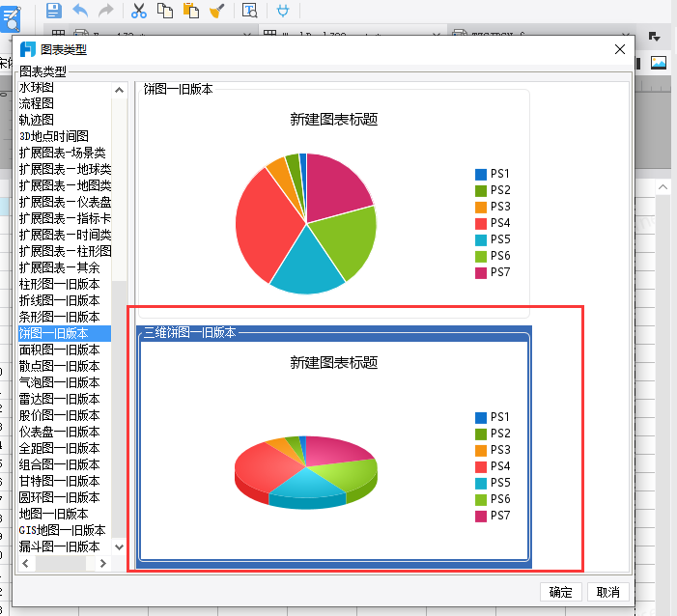Image resolution: width=677 pixels, height=616 pixels.
Task: Select 扩展图表—仪表盘 in the list
Action: (65, 202)
